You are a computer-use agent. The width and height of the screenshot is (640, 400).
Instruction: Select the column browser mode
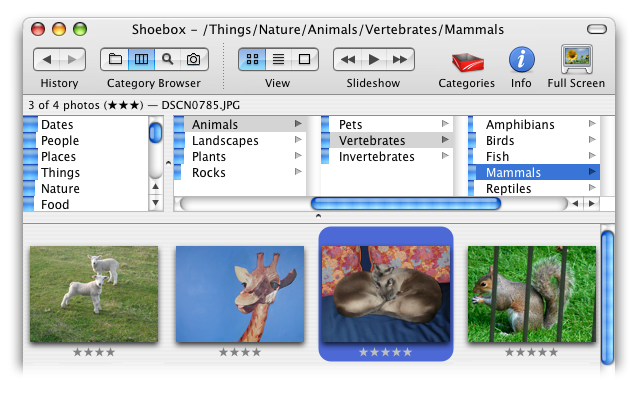pos(141,60)
